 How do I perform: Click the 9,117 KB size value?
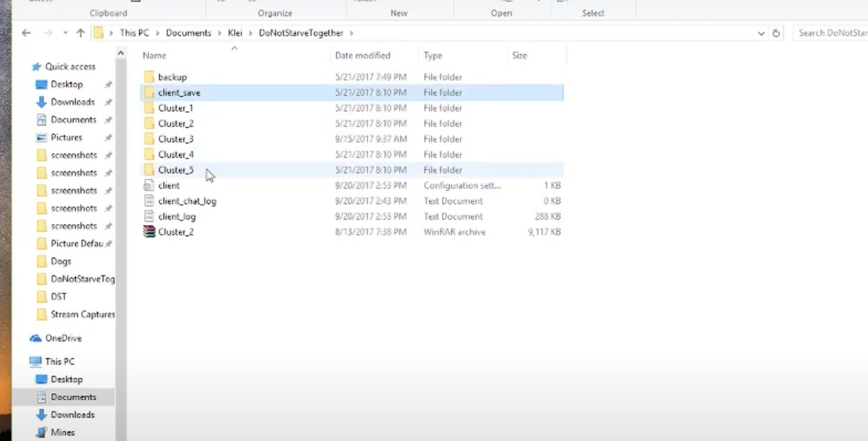pos(545,232)
